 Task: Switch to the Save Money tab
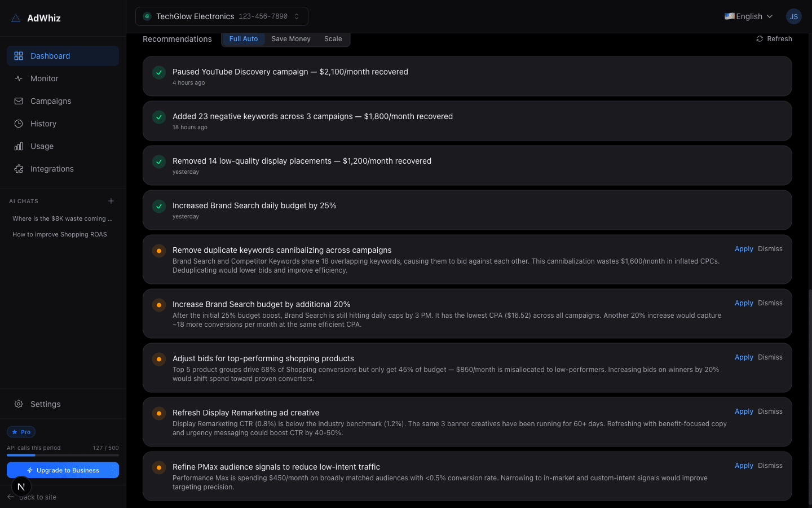(x=291, y=39)
